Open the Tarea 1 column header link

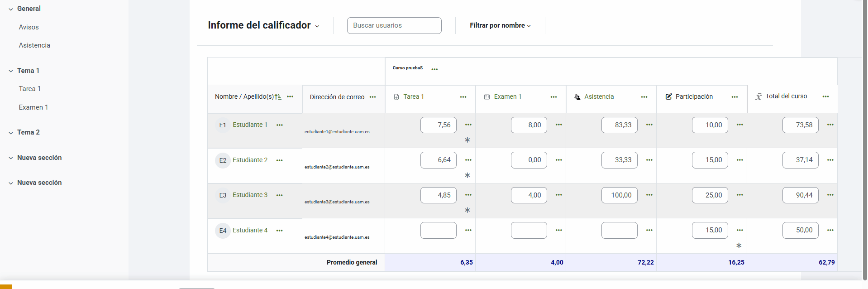414,96
